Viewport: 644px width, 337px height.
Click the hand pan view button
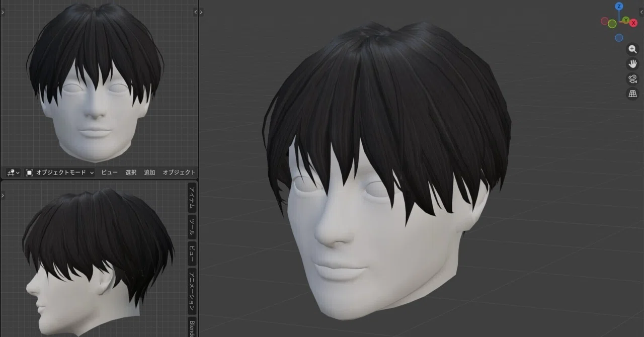tap(632, 64)
